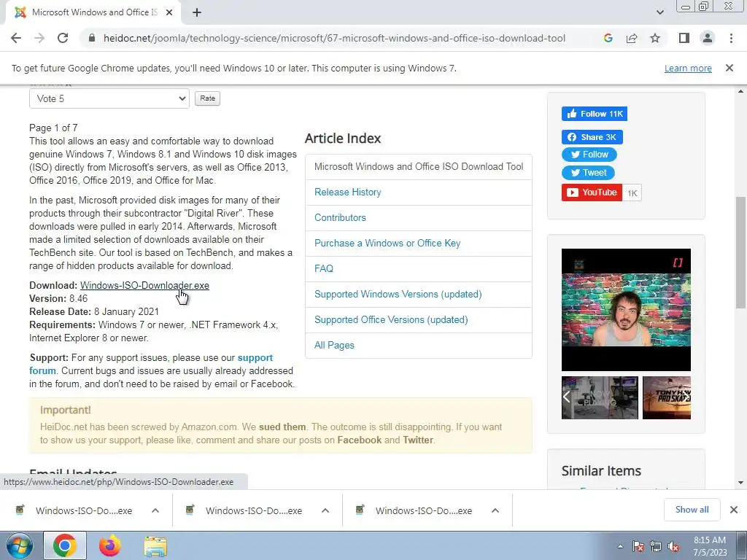Reload the current page
Image resolution: width=747 pixels, height=560 pixels.
[x=63, y=38]
